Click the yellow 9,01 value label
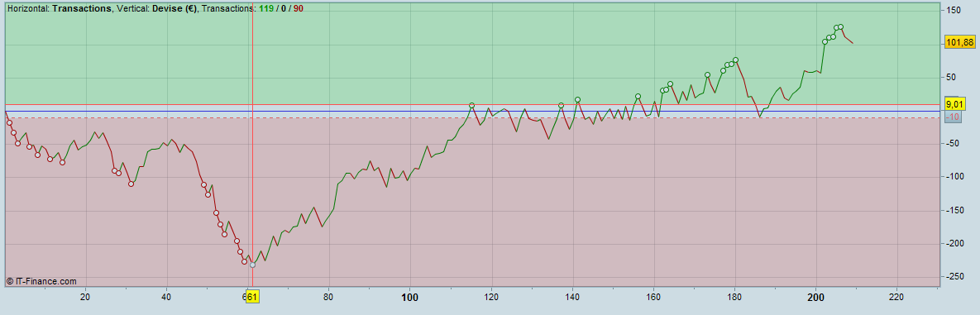The height and width of the screenshot is (315, 980). point(956,104)
